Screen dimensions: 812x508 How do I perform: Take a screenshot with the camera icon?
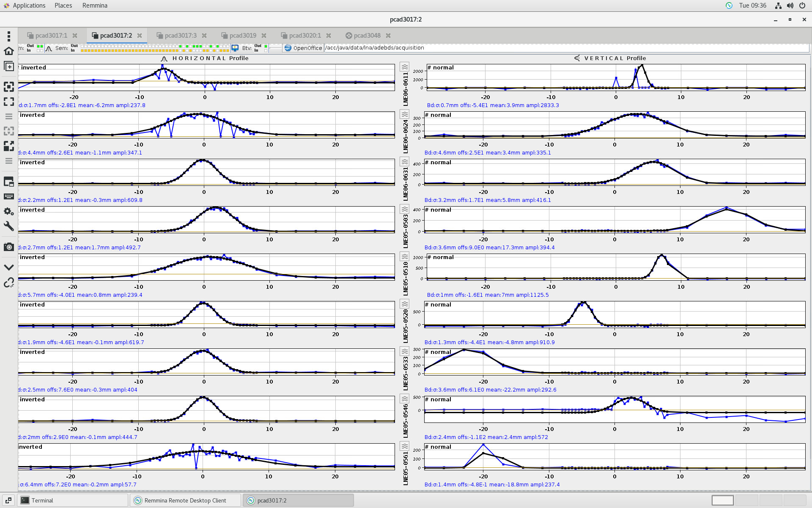[x=8, y=247]
